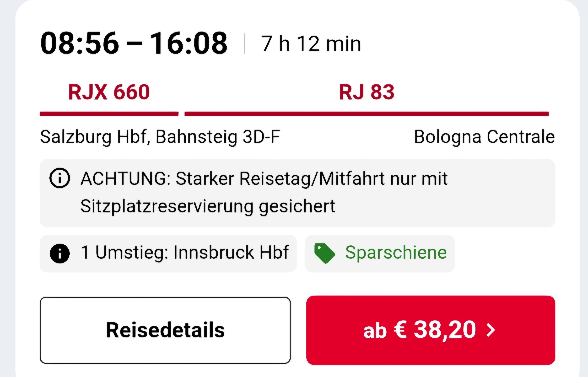Click the long red RJ 83 segment bar
The height and width of the screenshot is (377, 588).
[367, 114]
